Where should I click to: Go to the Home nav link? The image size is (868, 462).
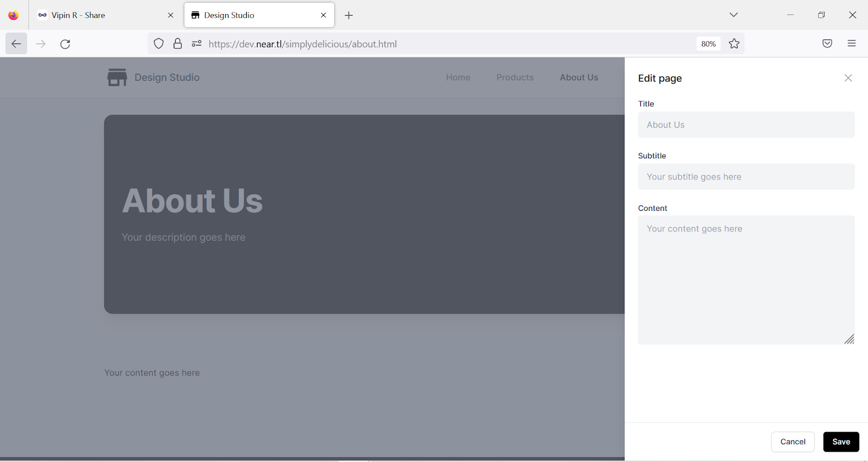(x=458, y=78)
